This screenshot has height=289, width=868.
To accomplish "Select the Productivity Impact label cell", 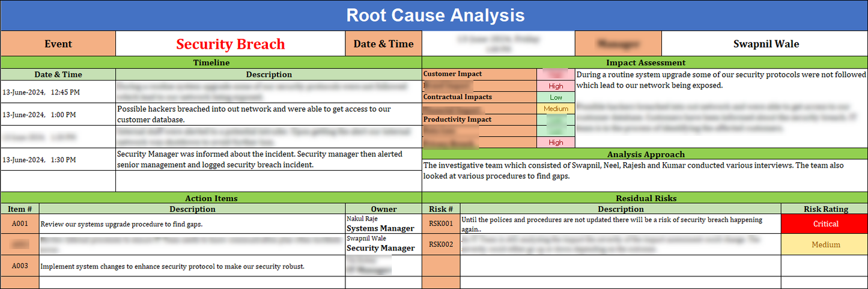I will (479, 120).
